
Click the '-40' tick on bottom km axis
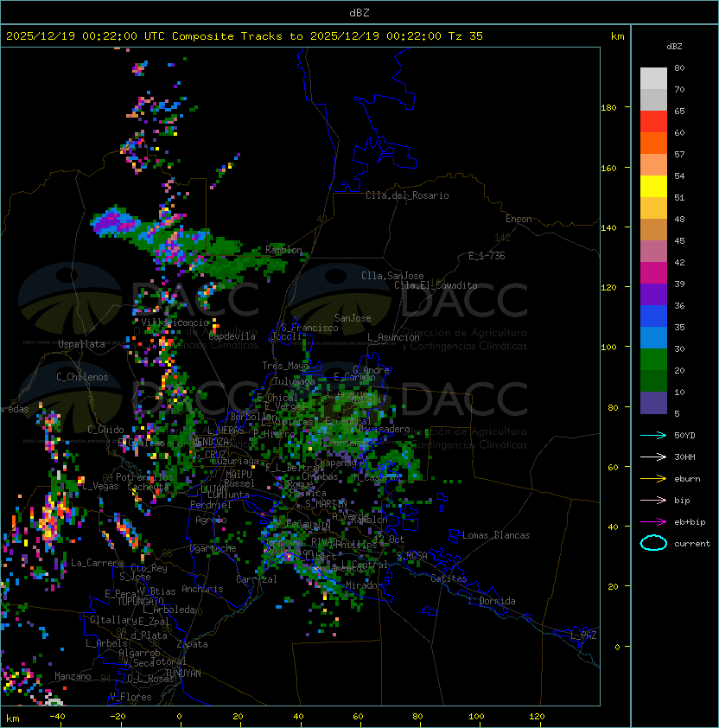coord(58,717)
